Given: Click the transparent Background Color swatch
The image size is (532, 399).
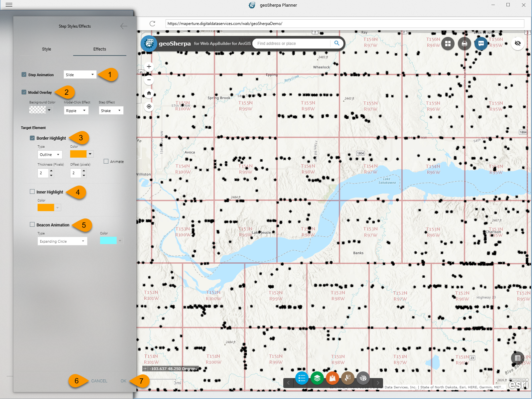Looking at the screenshot, I should pos(38,110).
